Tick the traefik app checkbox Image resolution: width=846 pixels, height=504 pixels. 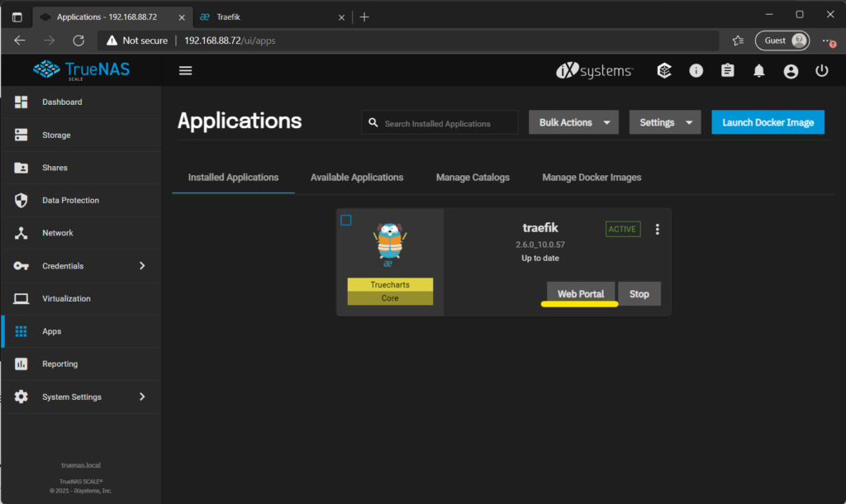(x=346, y=220)
